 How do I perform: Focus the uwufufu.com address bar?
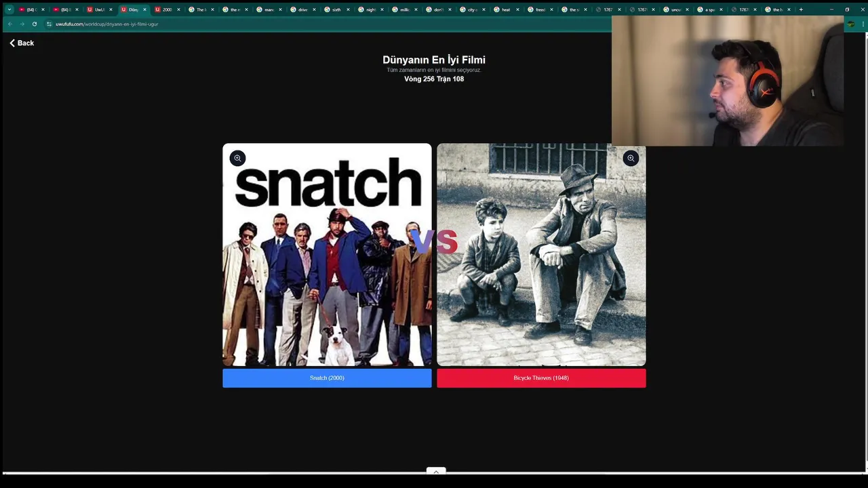coord(325,24)
